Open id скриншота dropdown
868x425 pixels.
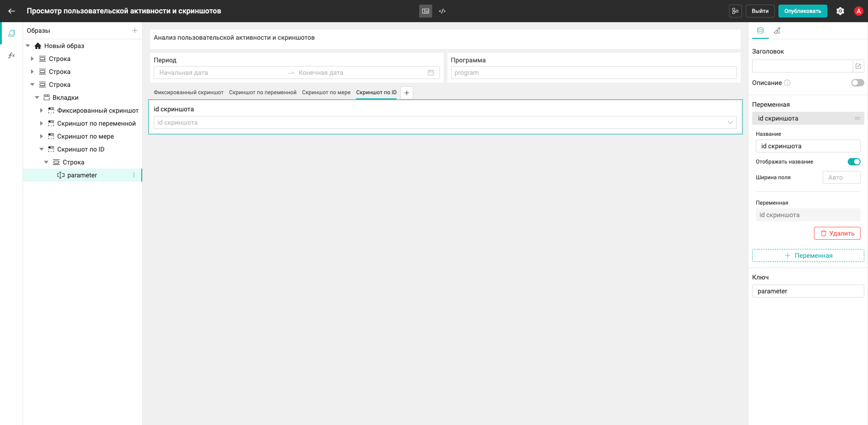click(x=445, y=122)
